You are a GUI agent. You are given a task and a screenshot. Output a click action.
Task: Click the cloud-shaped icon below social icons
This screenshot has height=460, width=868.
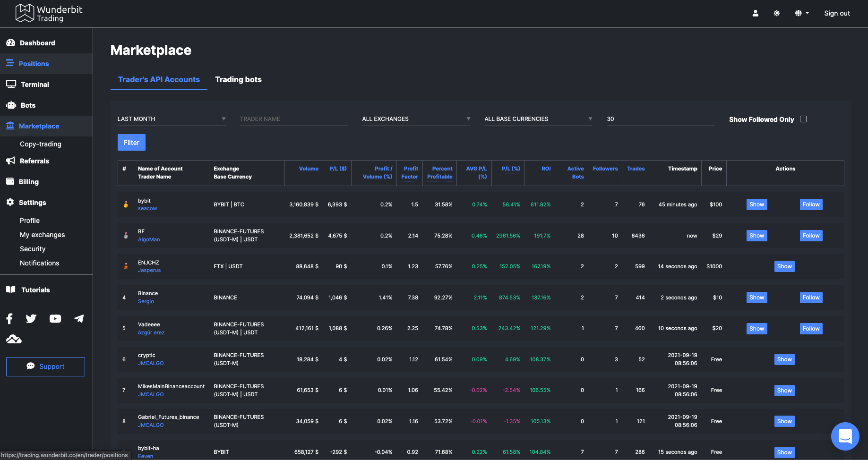14,339
